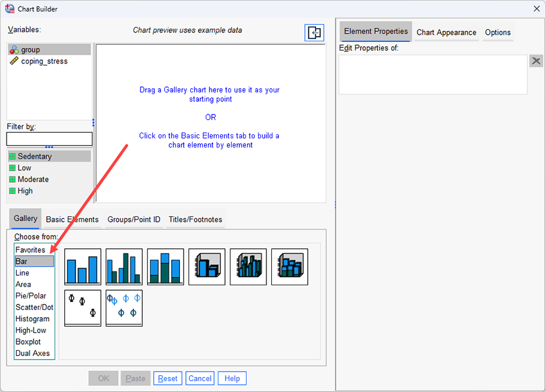Open the Options tab
This screenshot has width=546, height=392.
(x=498, y=32)
